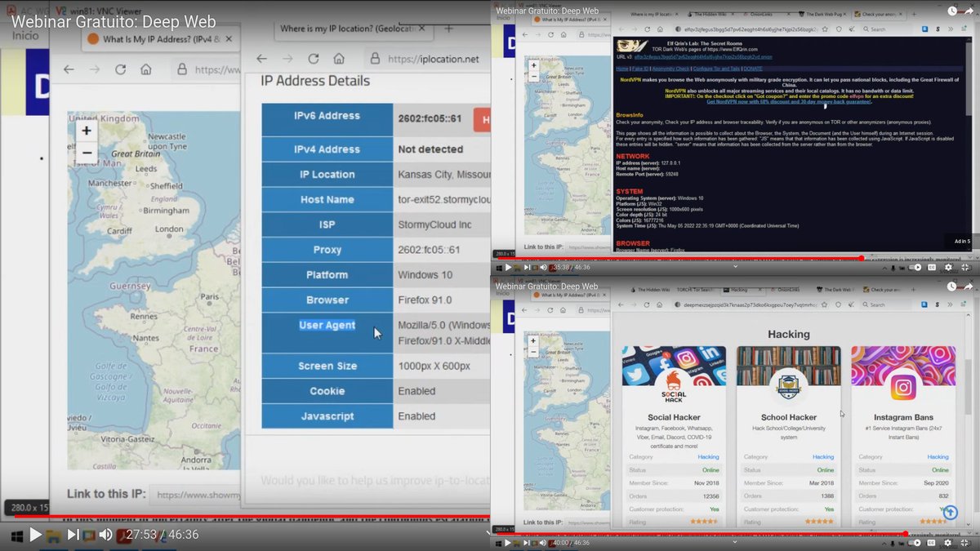This screenshot has height=551, width=980.
Task: Play the top-right video at 35:38
Action: [507, 267]
